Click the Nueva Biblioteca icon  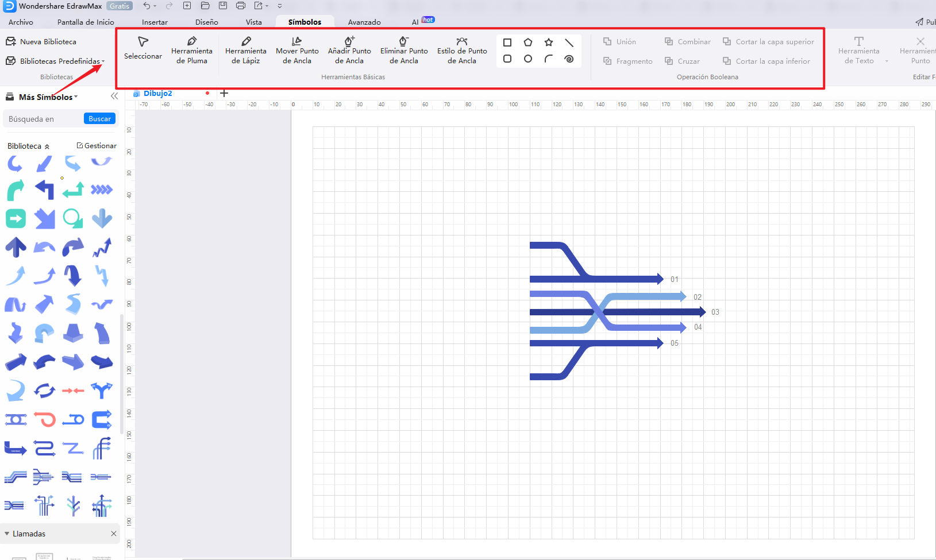point(11,41)
